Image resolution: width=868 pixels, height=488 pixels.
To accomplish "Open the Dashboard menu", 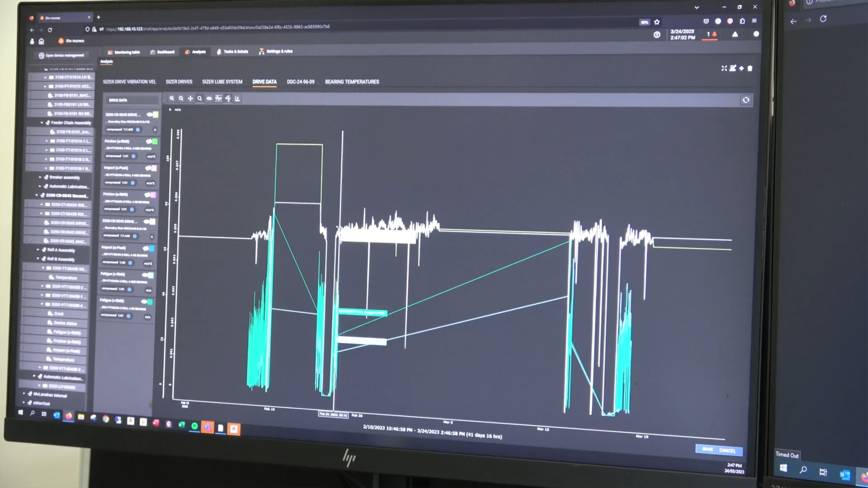I will (x=162, y=52).
